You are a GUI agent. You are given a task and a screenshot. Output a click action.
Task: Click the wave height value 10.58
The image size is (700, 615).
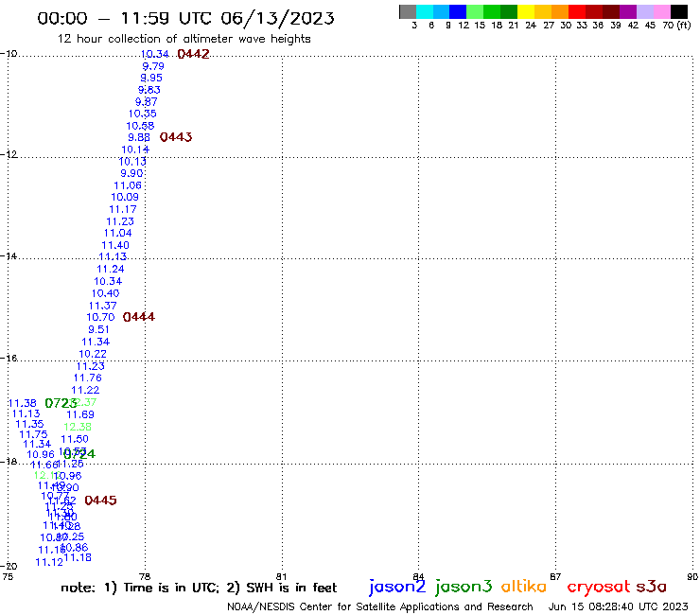(x=140, y=127)
